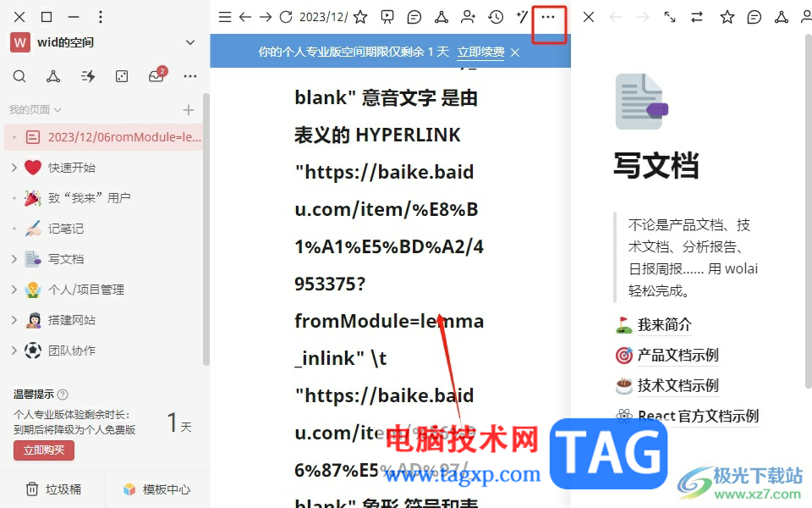Open the 模板中心 template center
The image size is (812, 508).
click(157, 489)
